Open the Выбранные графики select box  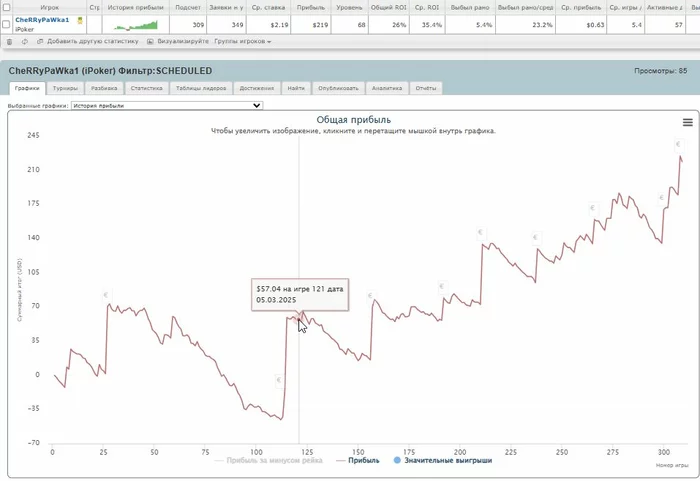point(167,106)
